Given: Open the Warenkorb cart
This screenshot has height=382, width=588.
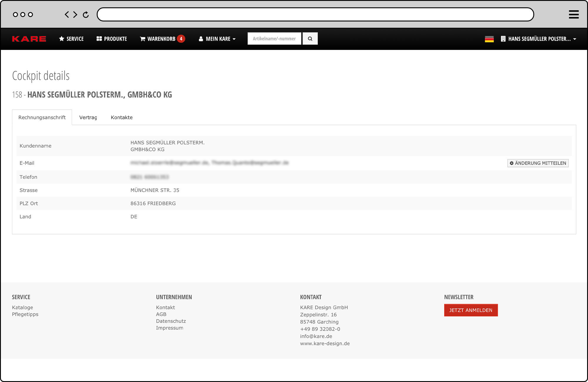Looking at the screenshot, I should pos(158,39).
